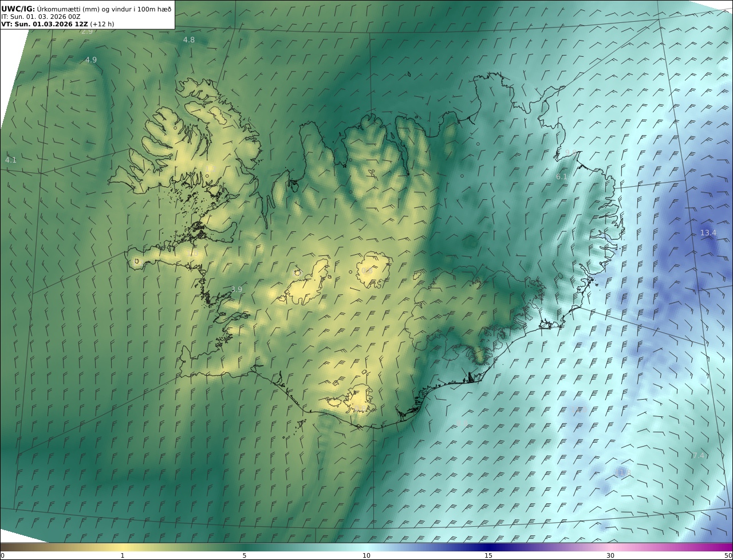Image resolution: width=733 pixels, height=560 pixels.
Task: Click the map value label '6.1'
Action: pyautogui.click(x=562, y=177)
